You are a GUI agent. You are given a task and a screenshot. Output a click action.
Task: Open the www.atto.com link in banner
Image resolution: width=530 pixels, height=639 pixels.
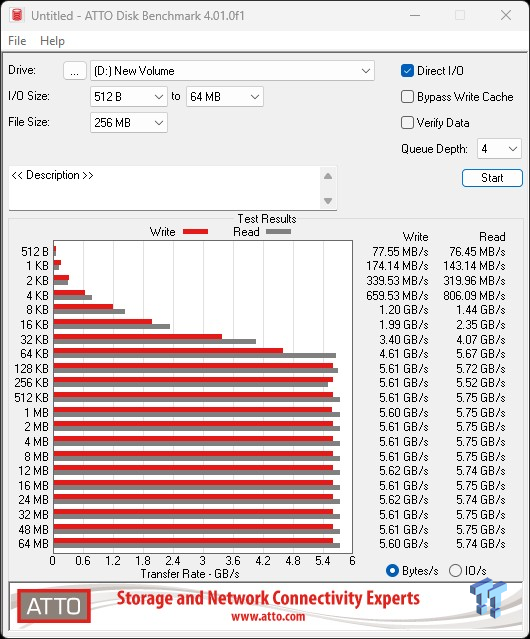(x=268, y=617)
